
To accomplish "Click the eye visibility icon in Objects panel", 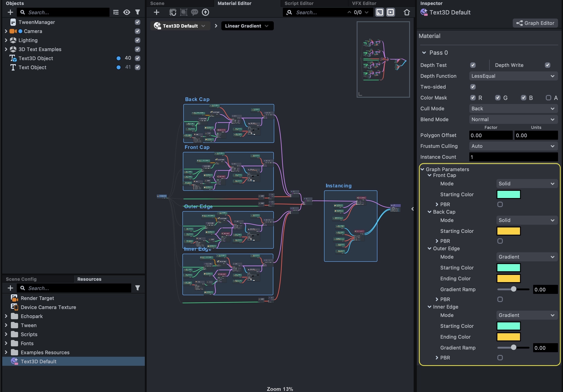I will pyautogui.click(x=126, y=12).
